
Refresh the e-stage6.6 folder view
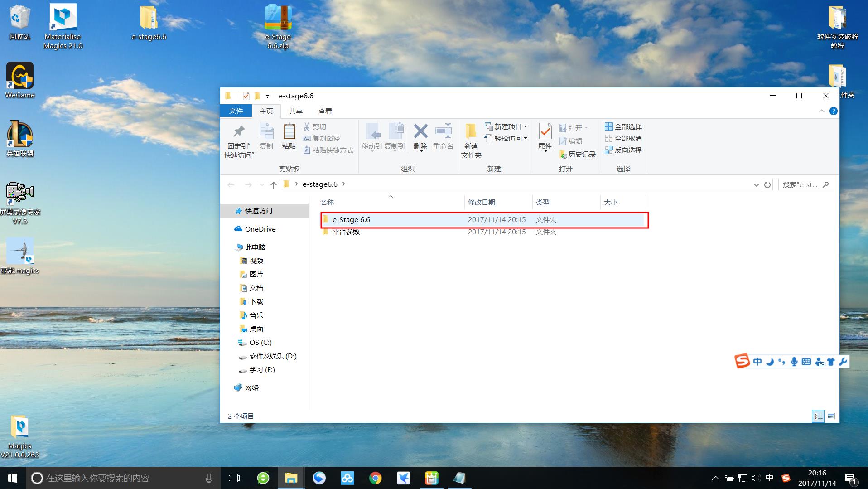point(767,184)
